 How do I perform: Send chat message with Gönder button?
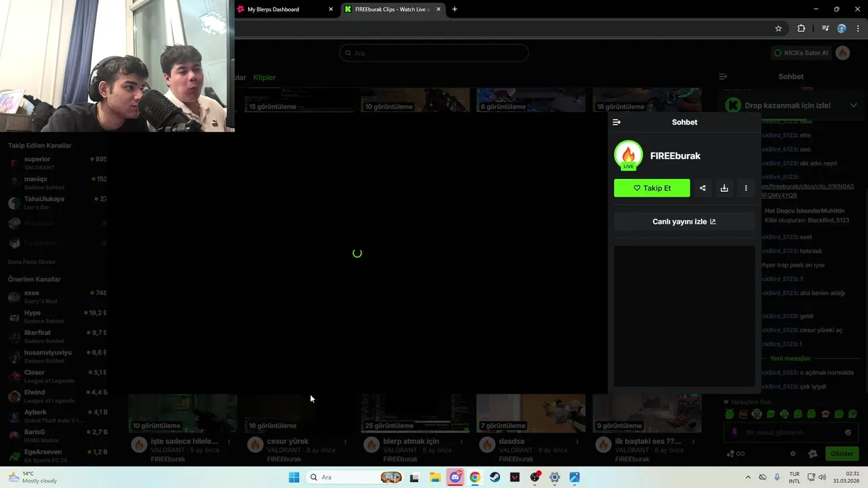click(x=842, y=454)
